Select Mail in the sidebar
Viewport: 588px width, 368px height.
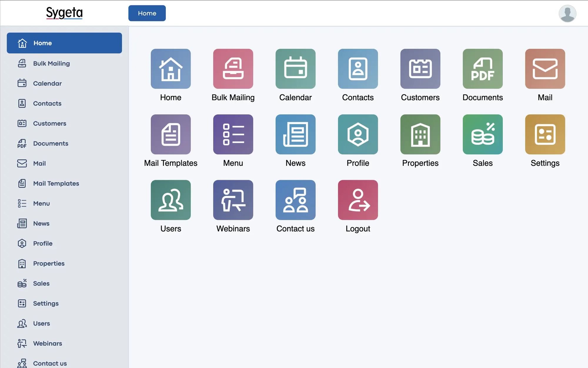click(x=64, y=163)
